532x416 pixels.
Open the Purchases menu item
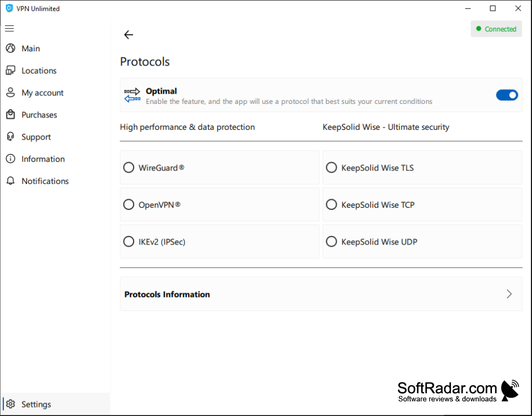55,115
